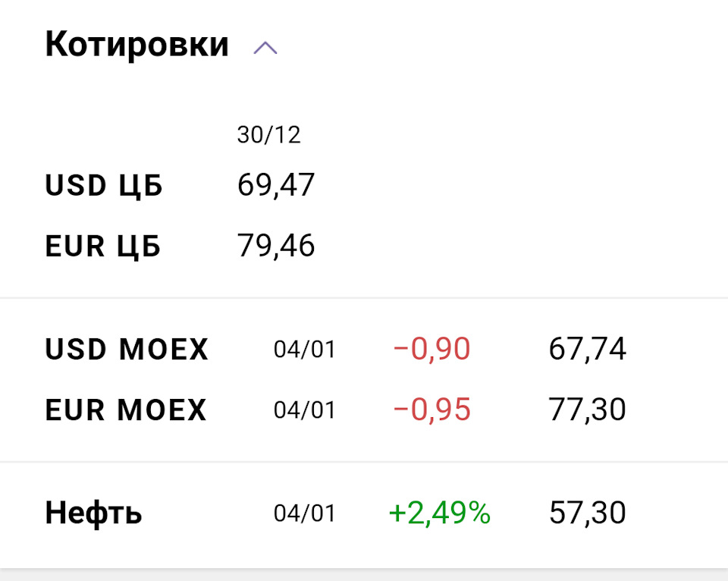Viewport: 728px width, 581px height.
Task: Click oil price 57,30
Action: click(587, 513)
